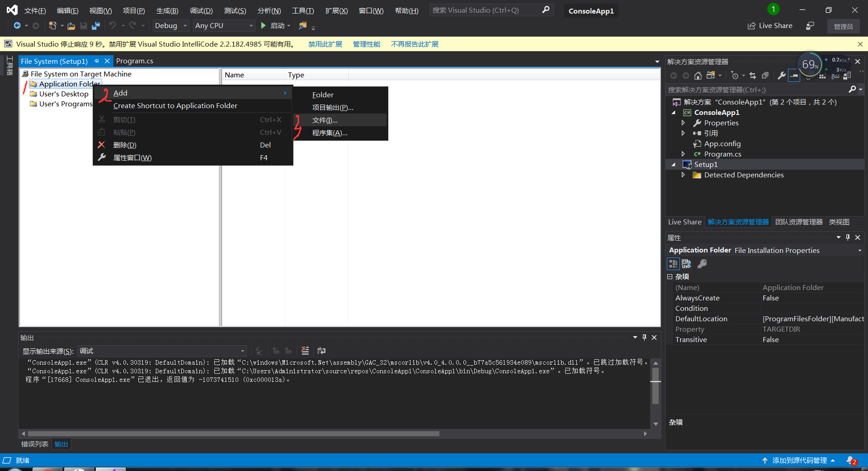Click the switch views icon in Solution Explorer
868x471 pixels.
(711, 76)
